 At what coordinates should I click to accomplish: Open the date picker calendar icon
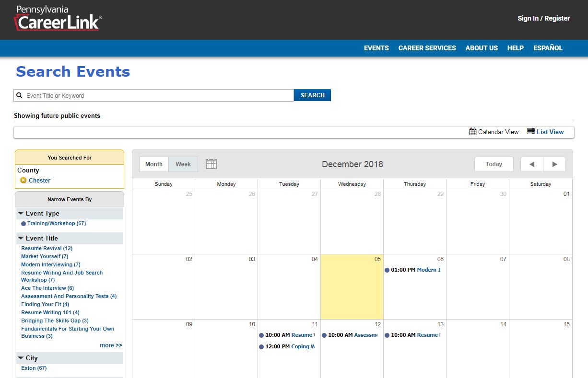pos(211,164)
